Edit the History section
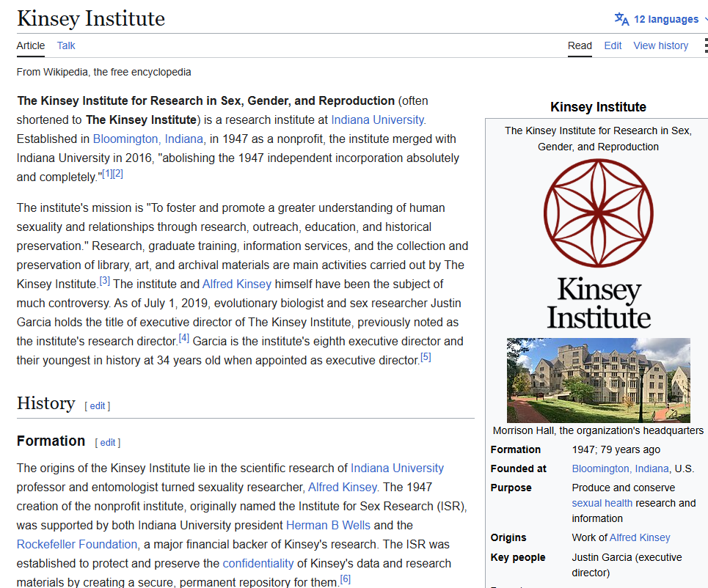 [98, 405]
